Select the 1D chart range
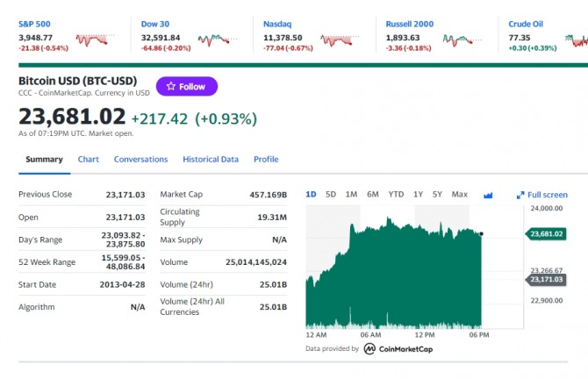 click(311, 194)
